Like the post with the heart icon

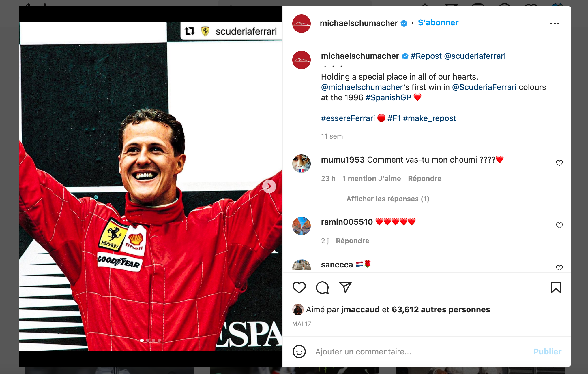click(299, 288)
